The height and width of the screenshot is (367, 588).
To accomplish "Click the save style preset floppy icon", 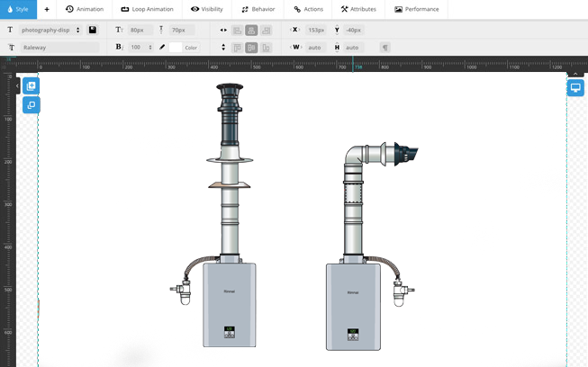I will point(92,30).
